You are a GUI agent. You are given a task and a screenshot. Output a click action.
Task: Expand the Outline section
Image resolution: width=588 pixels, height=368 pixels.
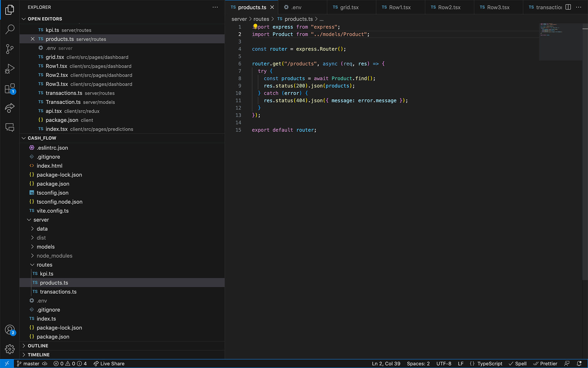[x=122, y=346]
